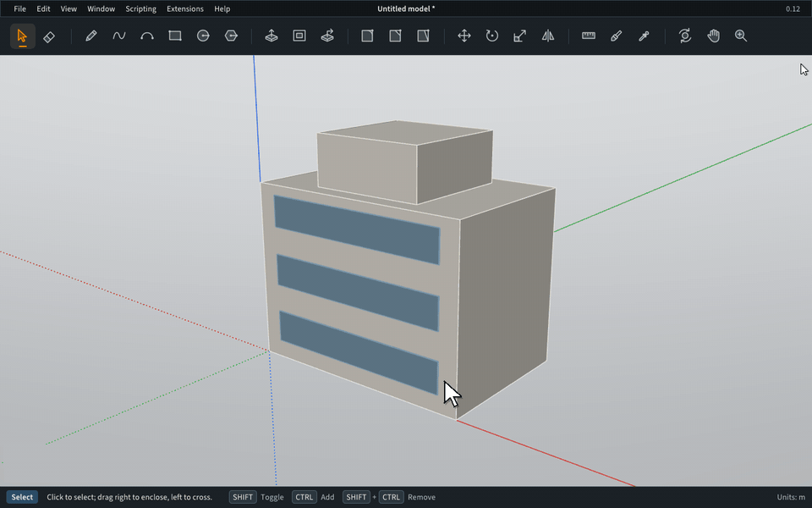Choose the Offset tool

pyautogui.click(x=299, y=36)
